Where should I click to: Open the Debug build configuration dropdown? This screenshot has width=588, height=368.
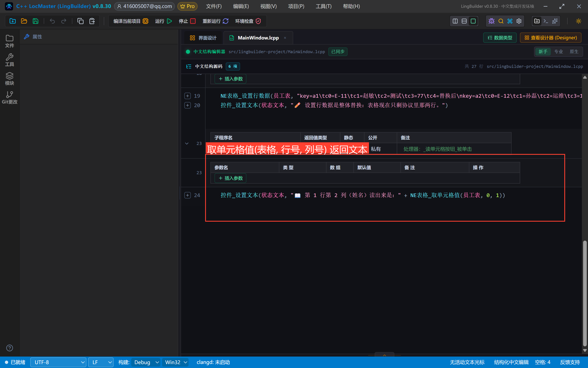click(x=146, y=362)
